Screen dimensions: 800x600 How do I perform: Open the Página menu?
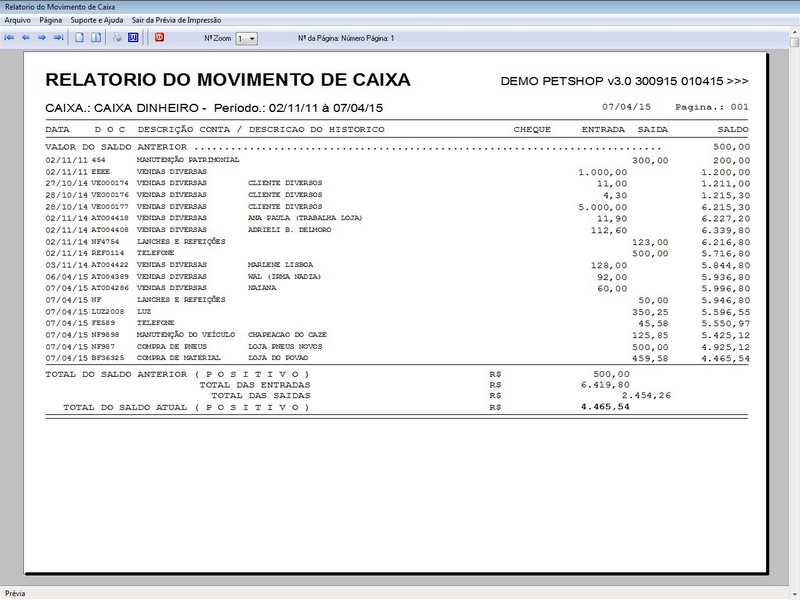pyautogui.click(x=51, y=20)
